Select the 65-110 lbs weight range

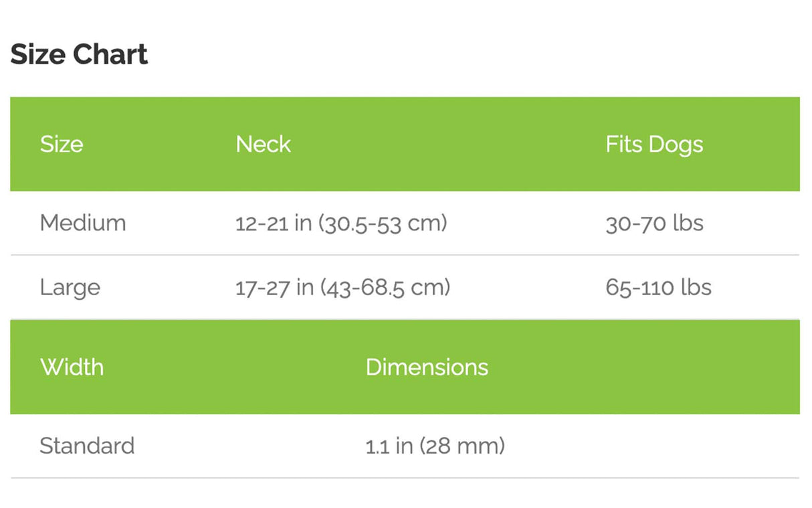tap(658, 288)
